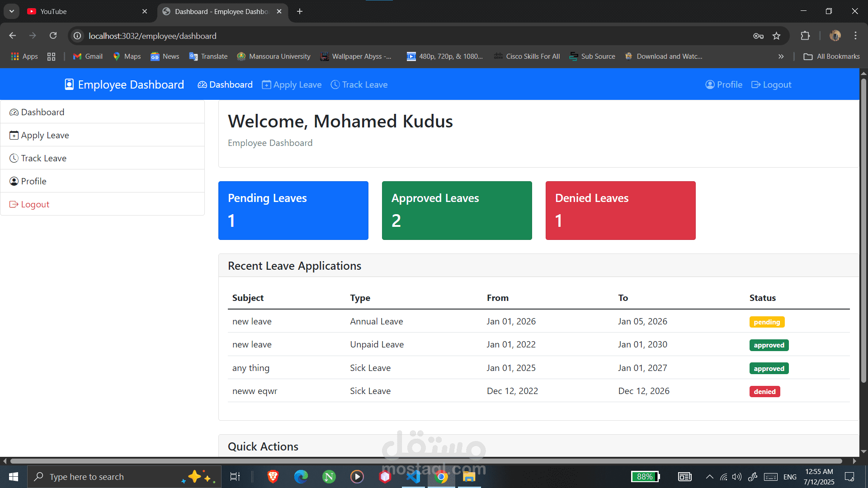Viewport: 868px width, 488px height.
Task: Open the Apps bookmark shortcut
Action: [x=24, y=56]
